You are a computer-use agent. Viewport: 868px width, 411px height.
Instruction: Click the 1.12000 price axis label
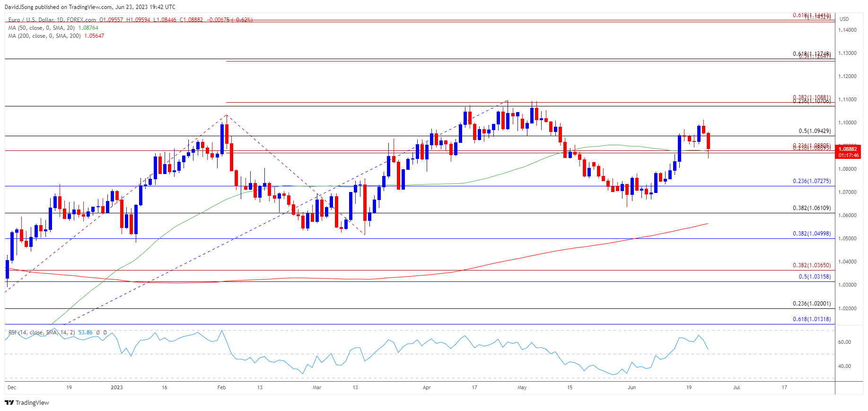847,76
